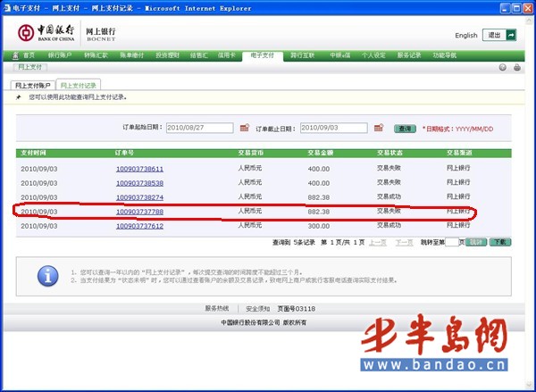
Task: Open the 银行账户 menu
Action: (x=60, y=55)
